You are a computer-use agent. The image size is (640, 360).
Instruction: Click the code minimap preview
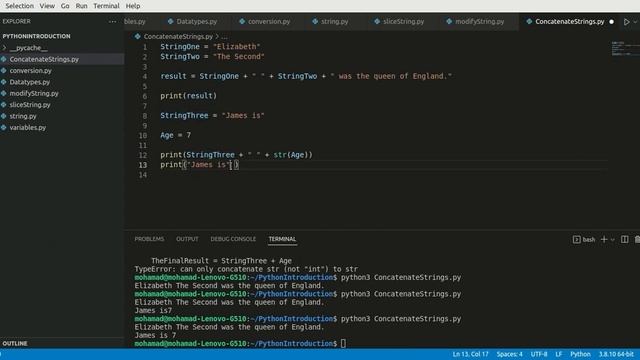pos(625,48)
